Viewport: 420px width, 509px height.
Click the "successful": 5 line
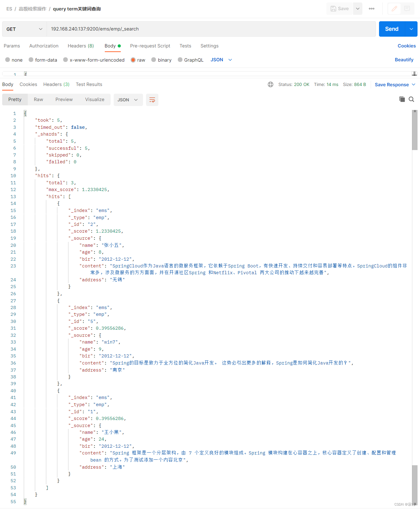(68, 148)
